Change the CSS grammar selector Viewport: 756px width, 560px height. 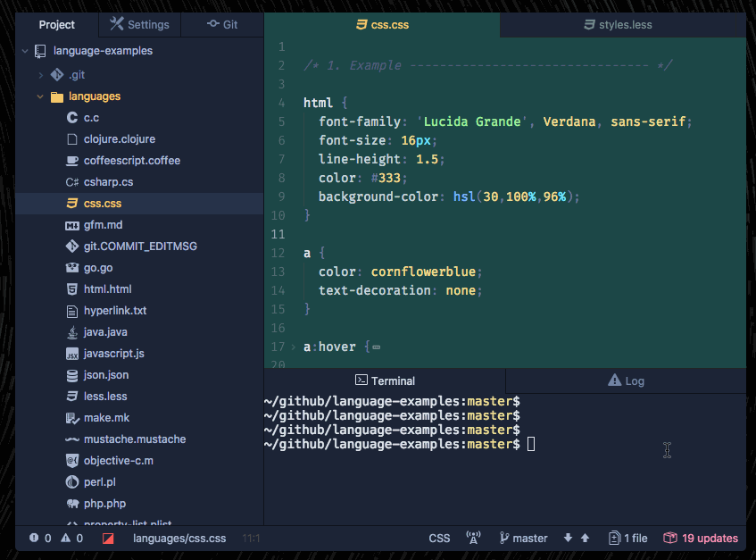(x=439, y=539)
